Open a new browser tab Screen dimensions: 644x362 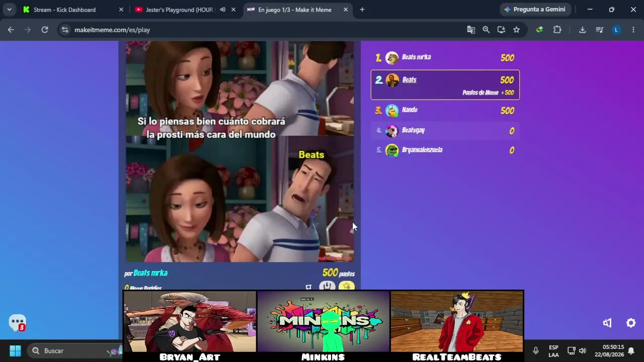[x=362, y=10]
